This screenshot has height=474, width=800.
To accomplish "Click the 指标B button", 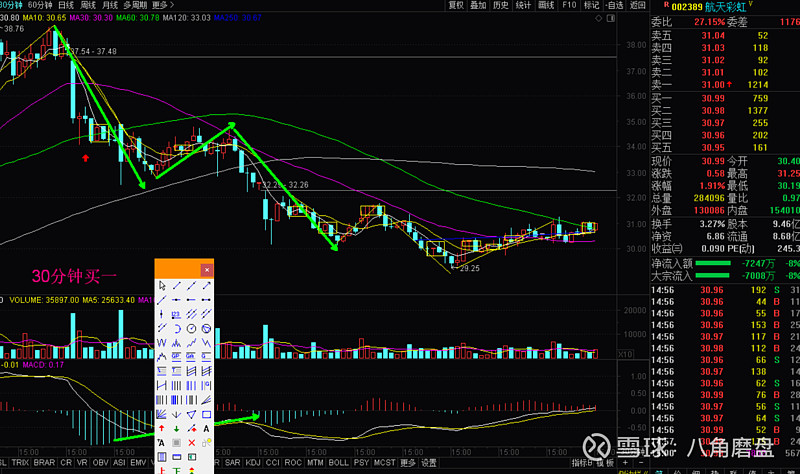I will [x=581, y=463].
